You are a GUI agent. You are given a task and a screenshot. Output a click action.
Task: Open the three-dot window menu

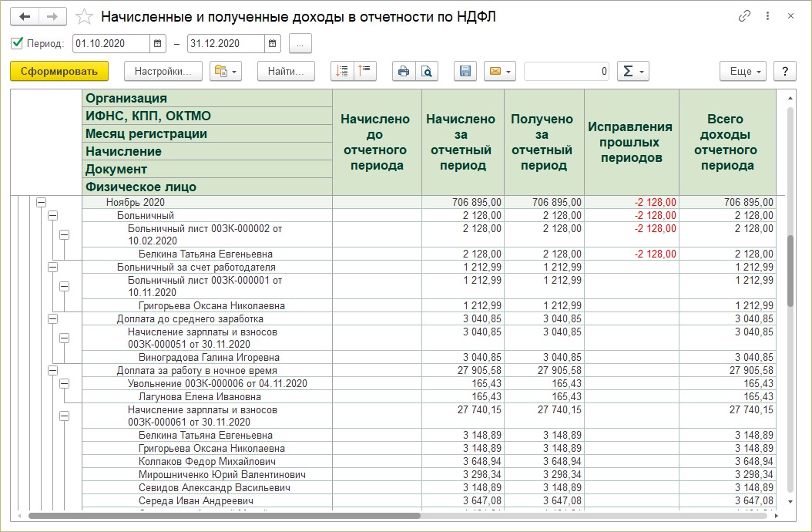(767, 16)
